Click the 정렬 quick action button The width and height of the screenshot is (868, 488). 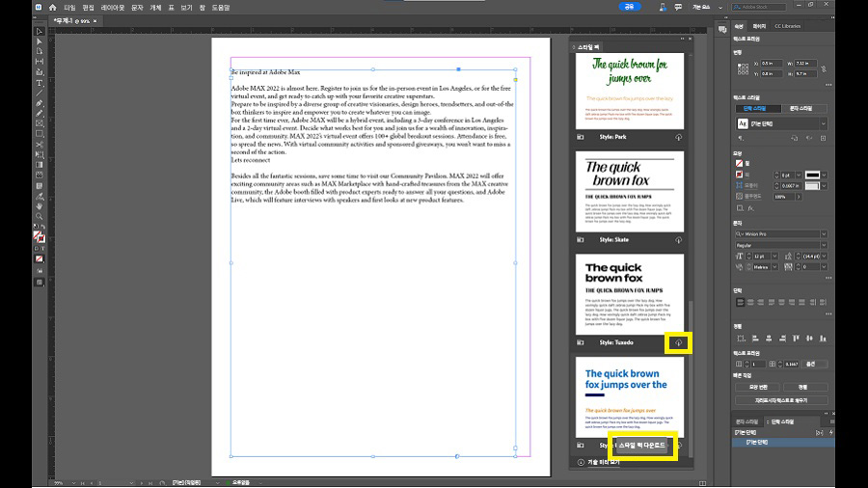coord(803,388)
